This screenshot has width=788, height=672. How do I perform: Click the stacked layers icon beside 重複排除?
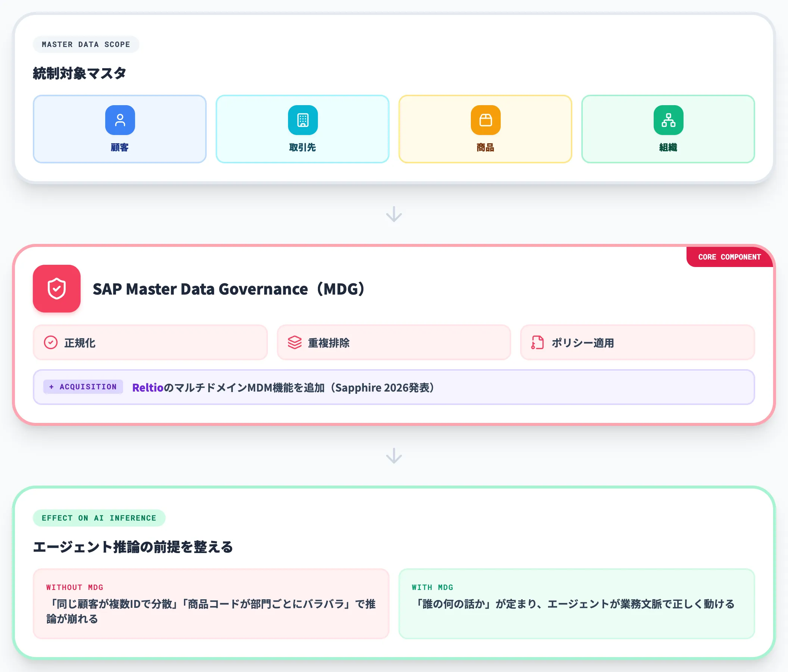pos(295,342)
